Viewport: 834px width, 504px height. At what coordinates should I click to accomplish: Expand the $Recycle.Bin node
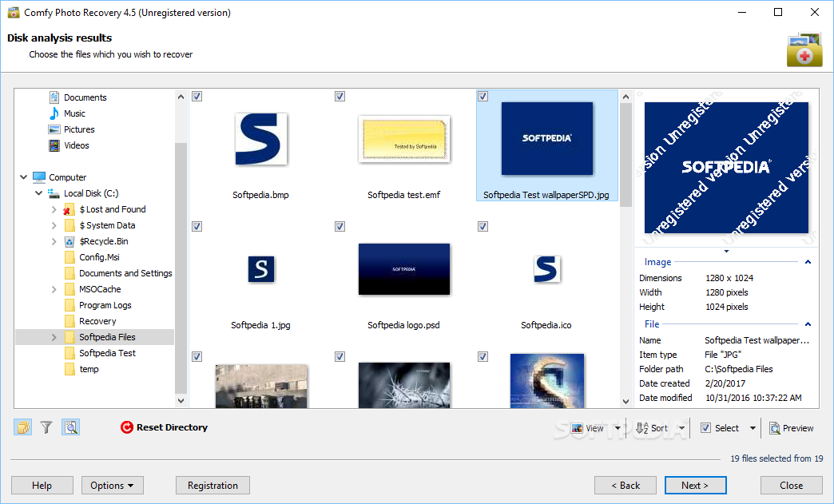coord(54,241)
